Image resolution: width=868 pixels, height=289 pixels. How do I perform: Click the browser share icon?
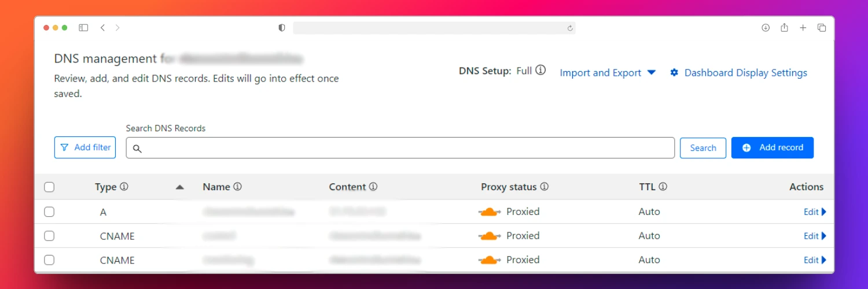pos(784,28)
